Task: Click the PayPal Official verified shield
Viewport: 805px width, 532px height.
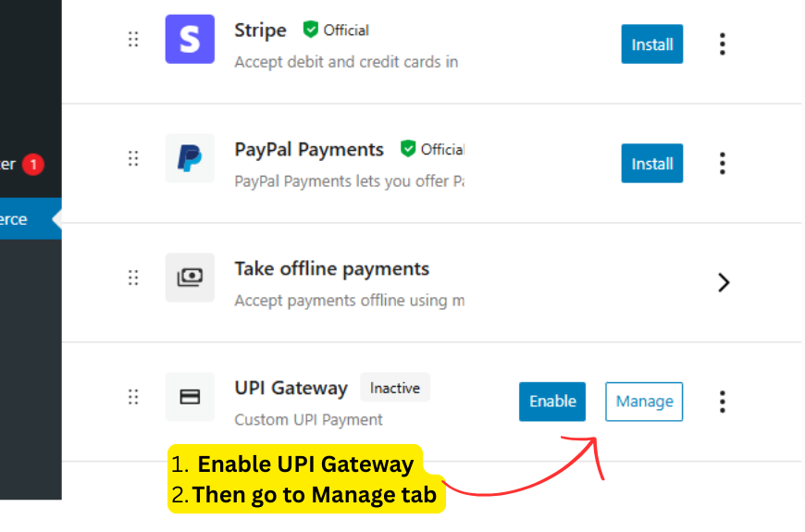Action: click(408, 149)
